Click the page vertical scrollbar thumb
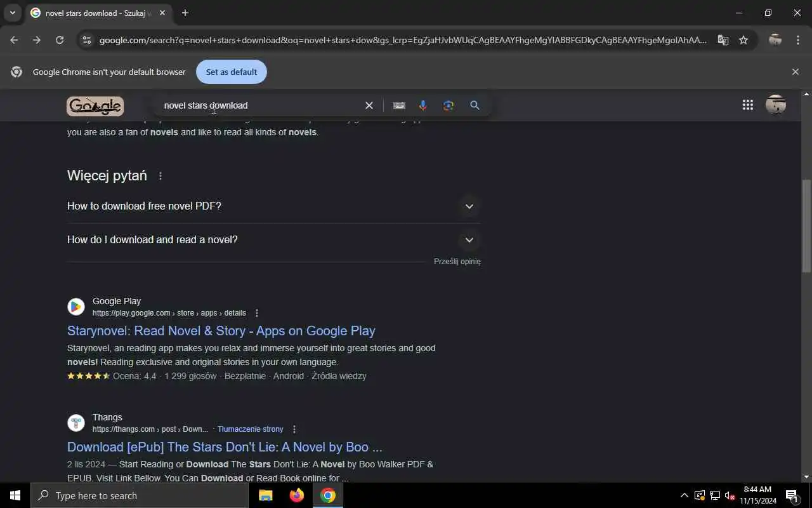Image resolution: width=812 pixels, height=508 pixels. (x=806, y=225)
